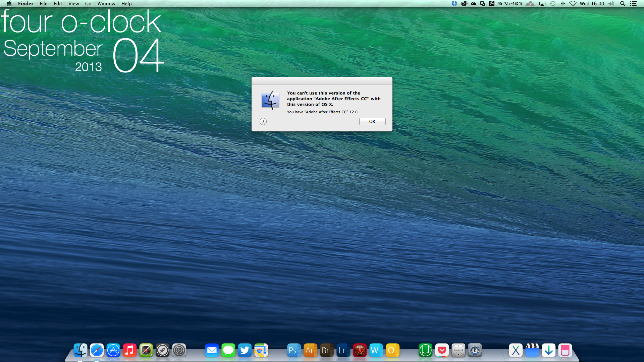Open the Window menu
The image size is (644, 362).
coord(106,4)
